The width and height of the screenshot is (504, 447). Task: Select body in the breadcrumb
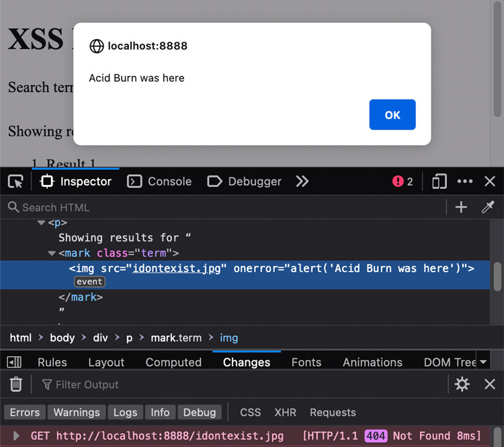pos(62,337)
